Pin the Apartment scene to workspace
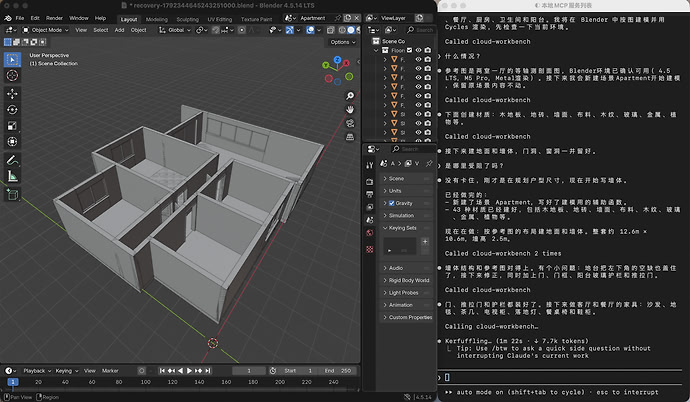690x402 pixels. [338, 18]
